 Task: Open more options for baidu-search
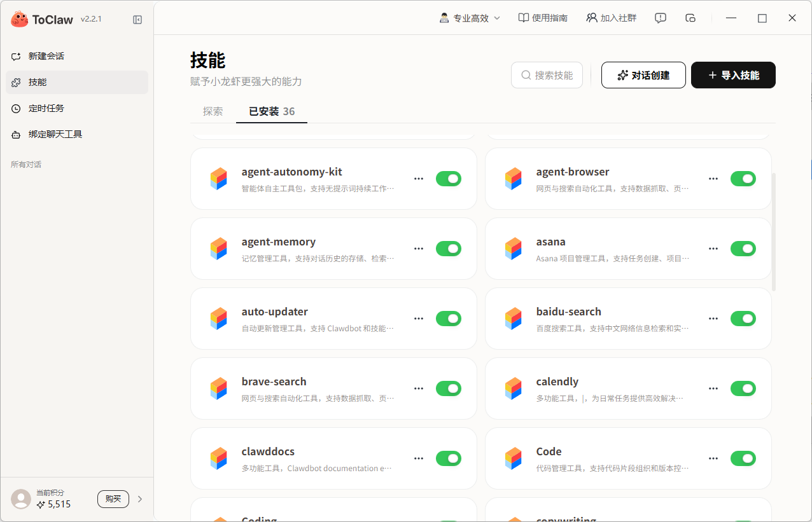pyautogui.click(x=713, y=319)
